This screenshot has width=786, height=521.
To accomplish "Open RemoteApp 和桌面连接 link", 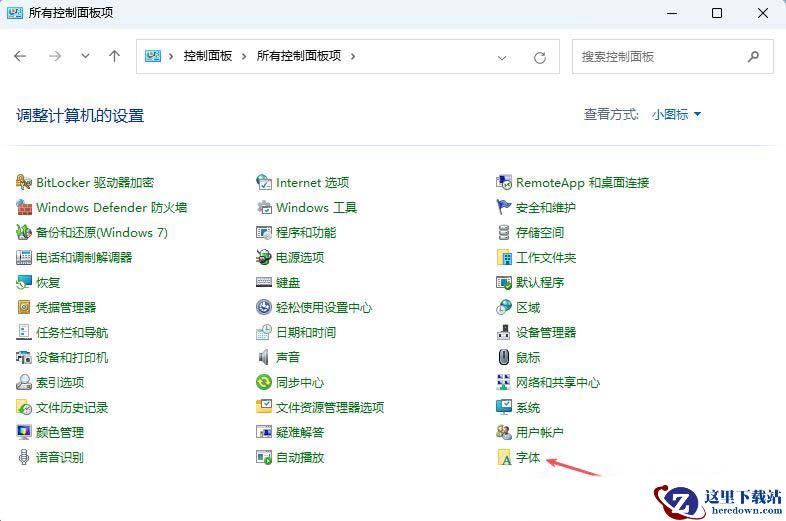I will (x=582, y=183).
